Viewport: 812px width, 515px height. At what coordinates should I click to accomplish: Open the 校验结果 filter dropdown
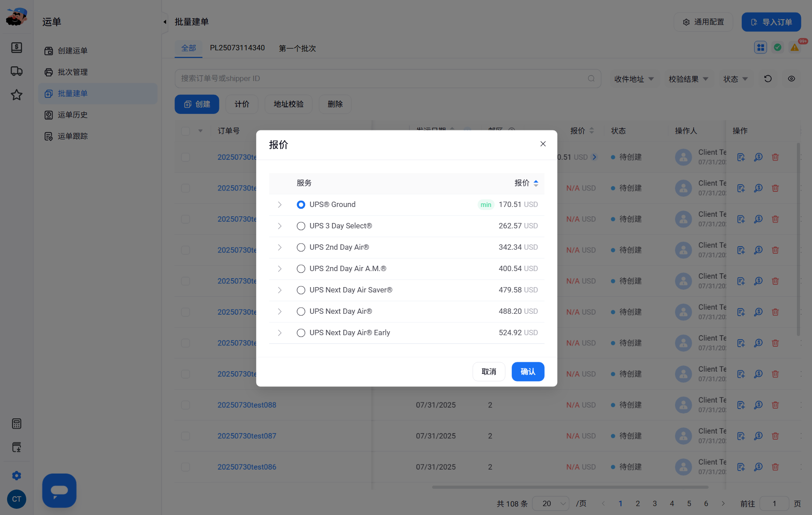pyautogui.click(x=688, y=79)
